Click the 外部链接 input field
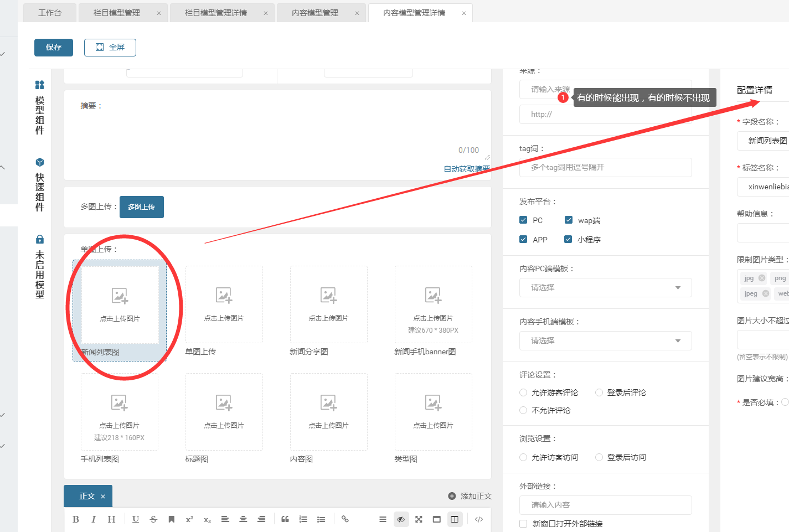 click(x=606, y=505)
